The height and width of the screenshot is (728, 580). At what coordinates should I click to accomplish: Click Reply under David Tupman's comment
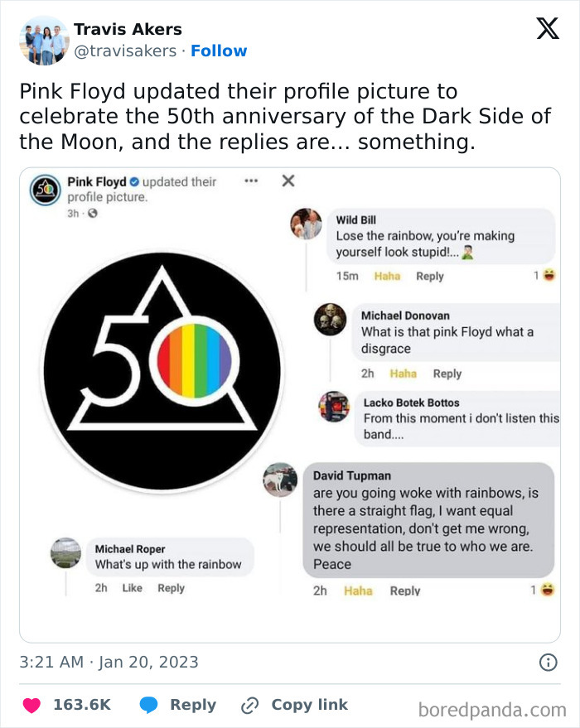click(x=404, y=591)
